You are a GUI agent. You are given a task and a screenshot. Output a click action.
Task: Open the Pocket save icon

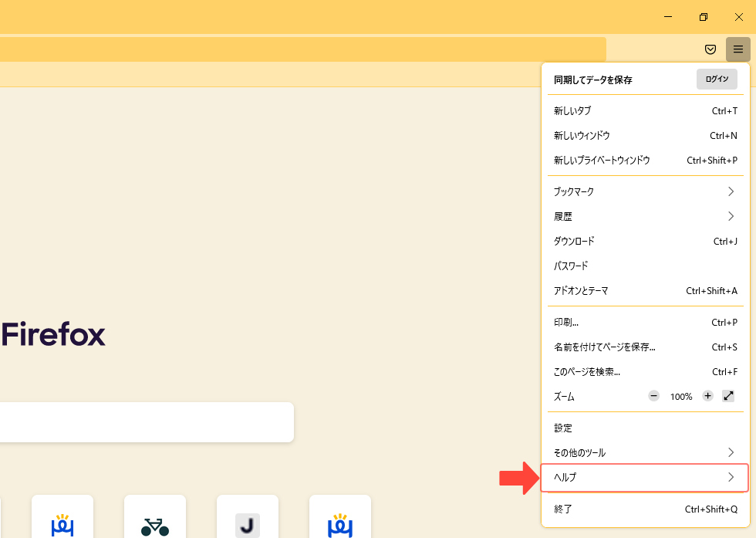[710, 49]
